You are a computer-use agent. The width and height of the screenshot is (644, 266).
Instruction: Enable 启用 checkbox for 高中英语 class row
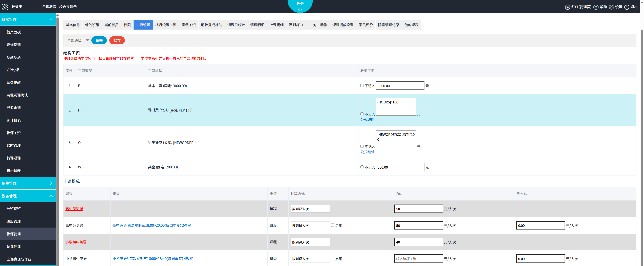pos(333,225)
